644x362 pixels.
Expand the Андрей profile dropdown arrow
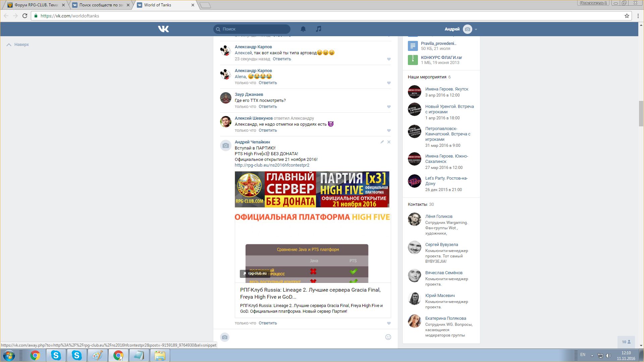pos(476,29)
